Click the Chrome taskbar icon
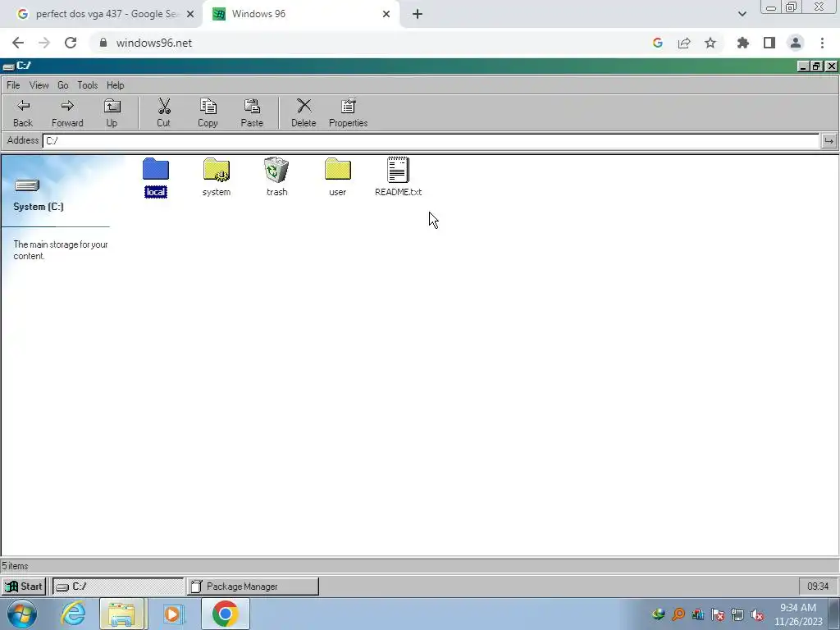840x630 pixels. 225,614
